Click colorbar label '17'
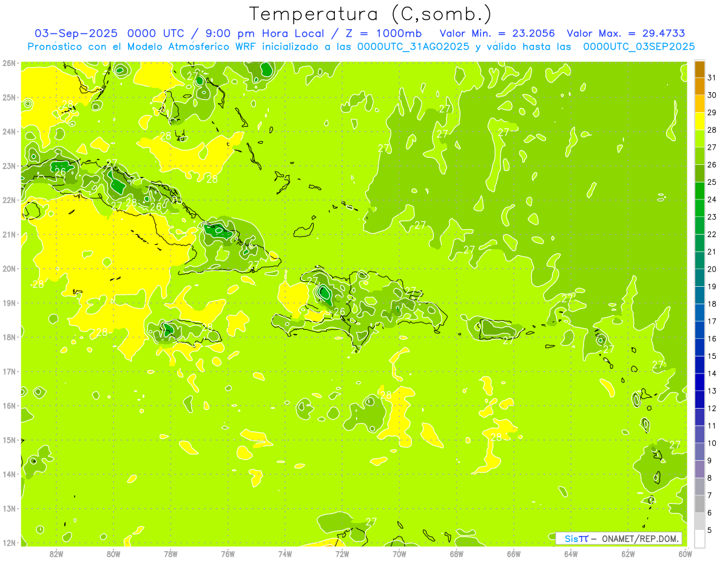Screen dimensions: 728x562 [x=712, y=321]
